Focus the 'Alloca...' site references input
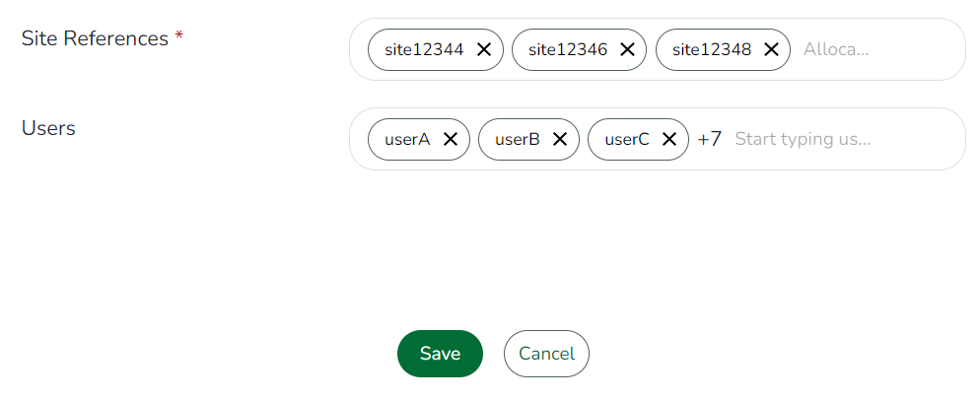Image resolution: width=980 pixels, height=400 pixels. 868,49
